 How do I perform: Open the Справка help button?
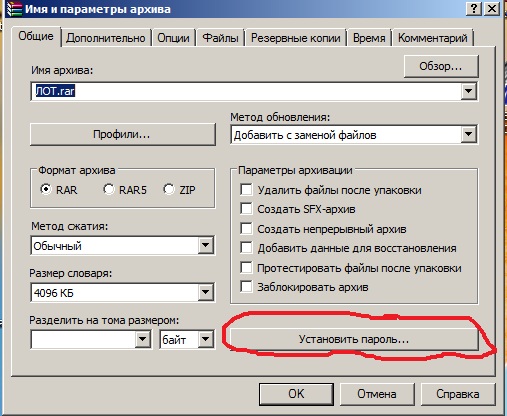point(458,394)
